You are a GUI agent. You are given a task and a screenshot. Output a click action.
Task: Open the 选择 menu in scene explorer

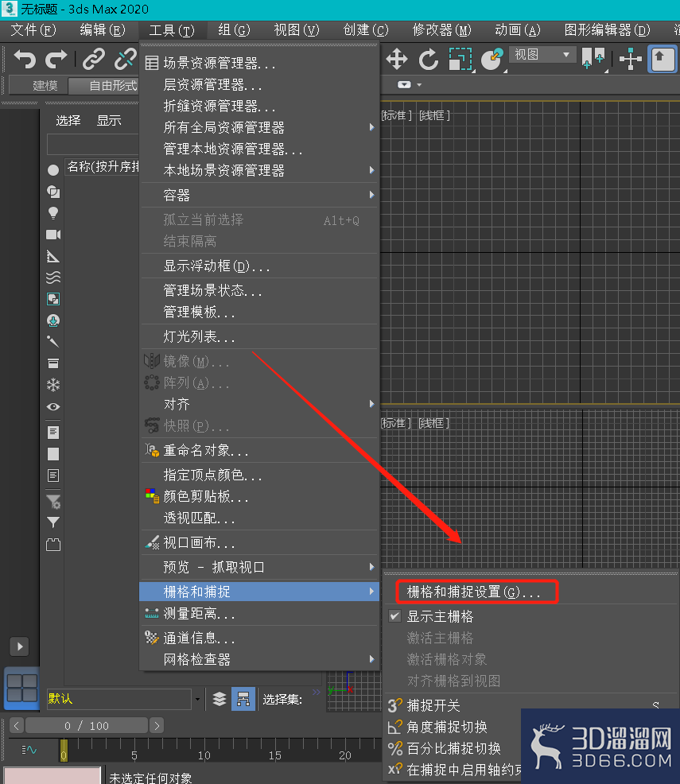click(68, 121)
